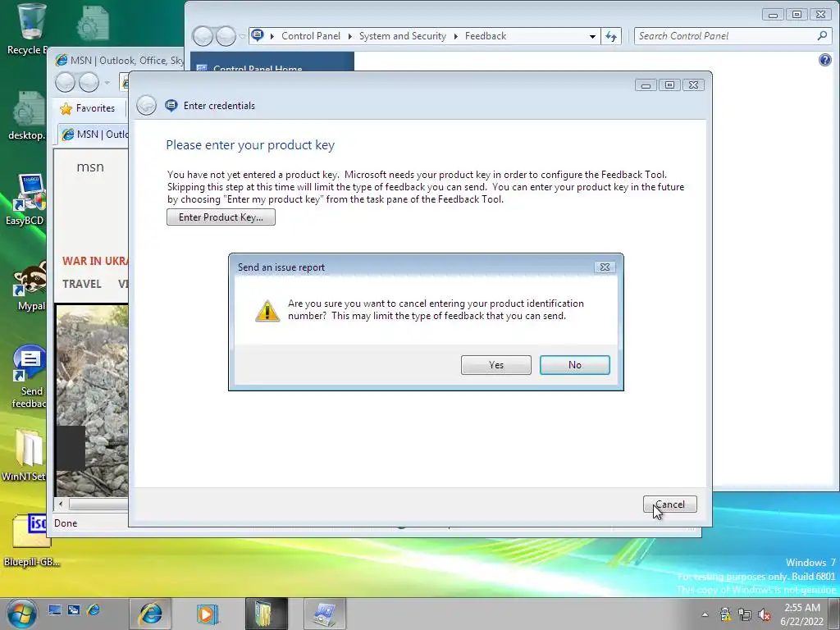Click the Enter Product Key button
The image size is (840, 630).
221,217
